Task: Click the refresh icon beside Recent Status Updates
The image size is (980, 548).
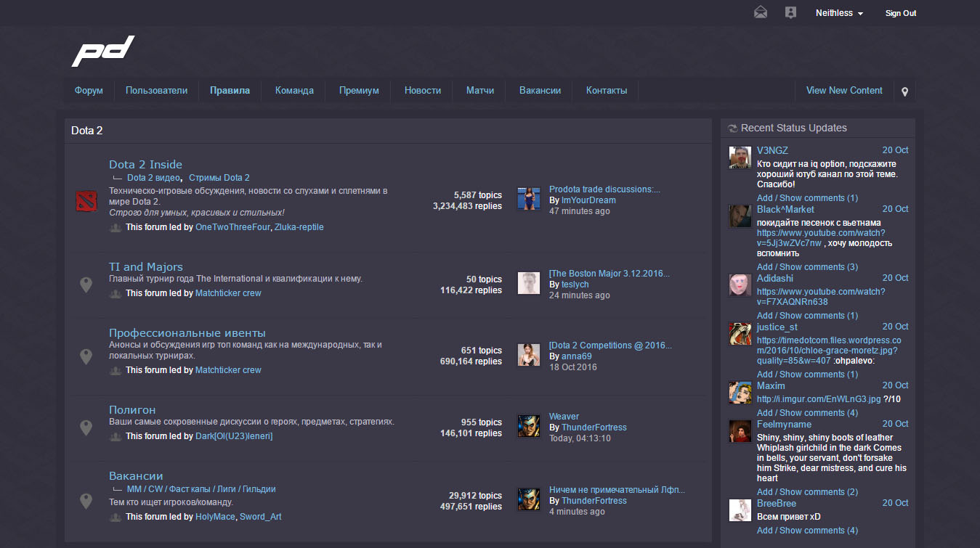Action: (x=732, y=128)
